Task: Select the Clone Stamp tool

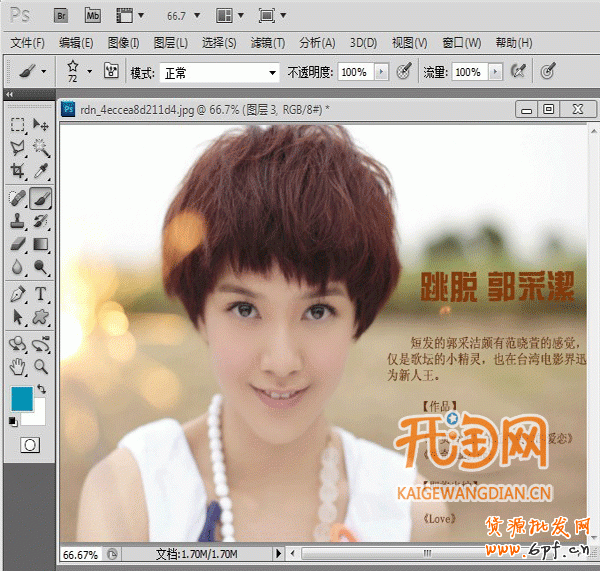Action: 18,220
